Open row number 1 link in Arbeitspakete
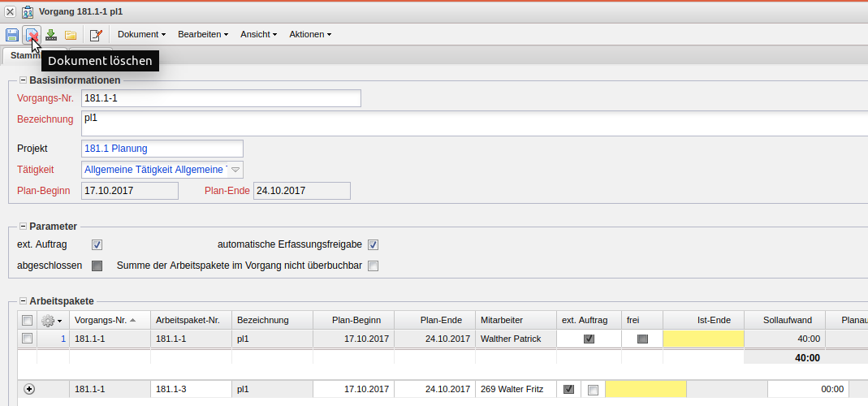Viewport: 868px width, 406px height. pyautogui.click(x=63, y=339)
